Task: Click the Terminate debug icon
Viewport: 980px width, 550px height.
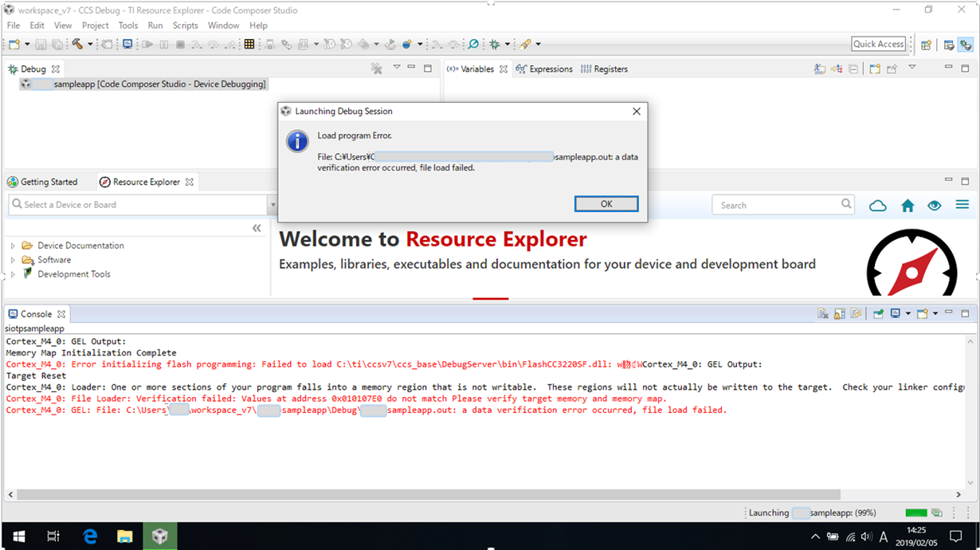Action: pos(181,44)
